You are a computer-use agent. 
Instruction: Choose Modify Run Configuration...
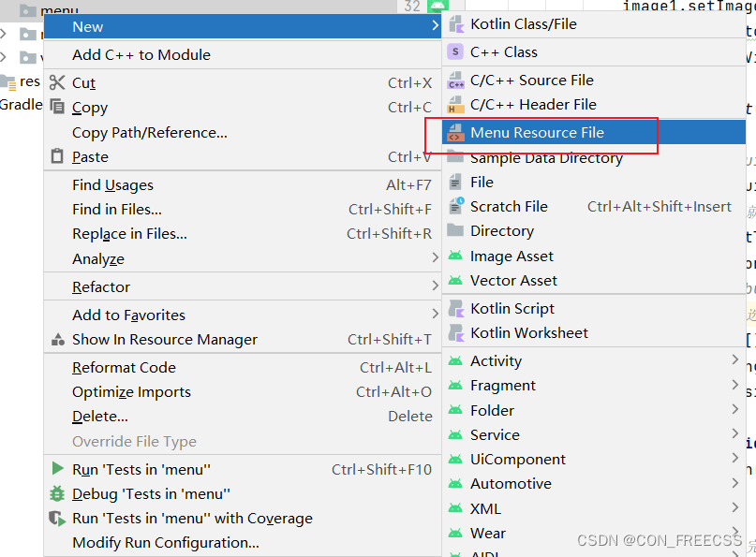click(x=242, y=543)
